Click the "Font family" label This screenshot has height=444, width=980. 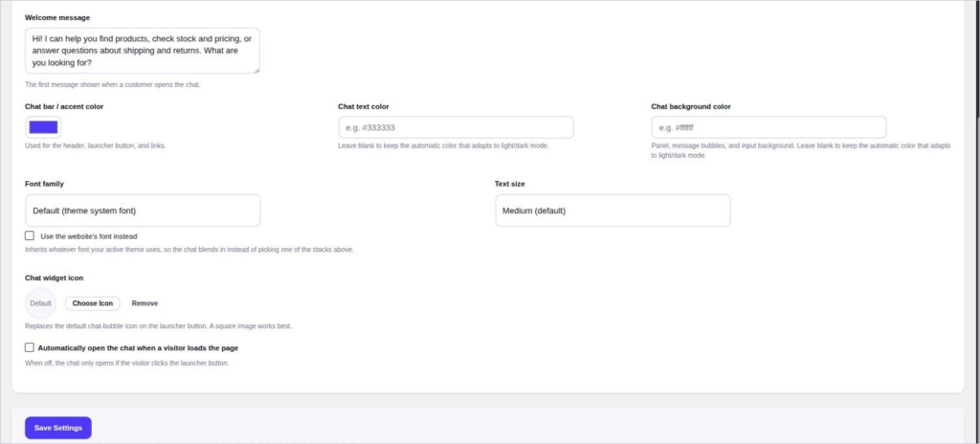coord(44,184)
